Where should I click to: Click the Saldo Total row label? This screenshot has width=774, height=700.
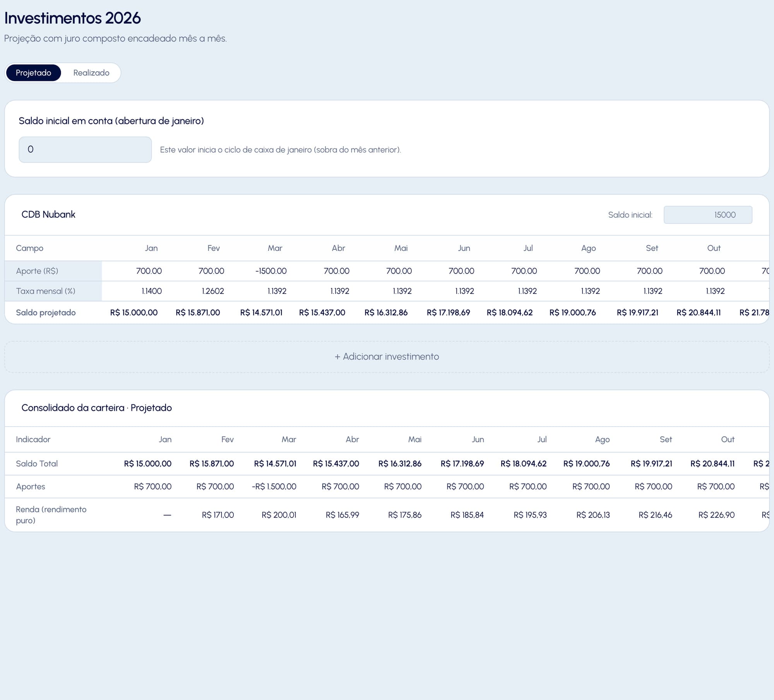37,463
